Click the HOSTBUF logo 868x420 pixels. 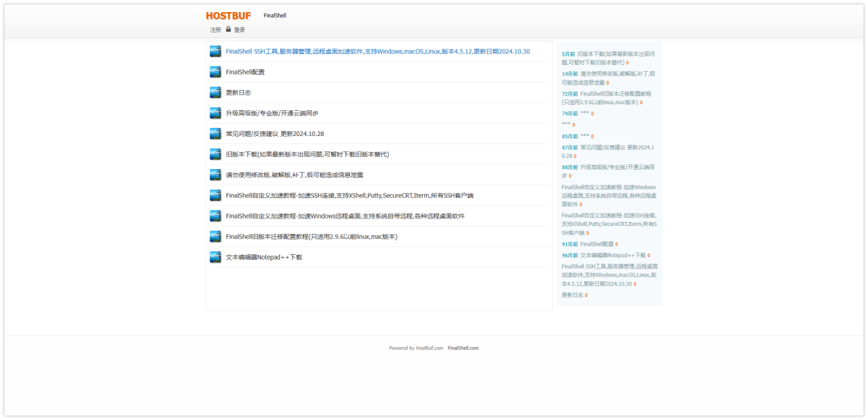(227, 15)
